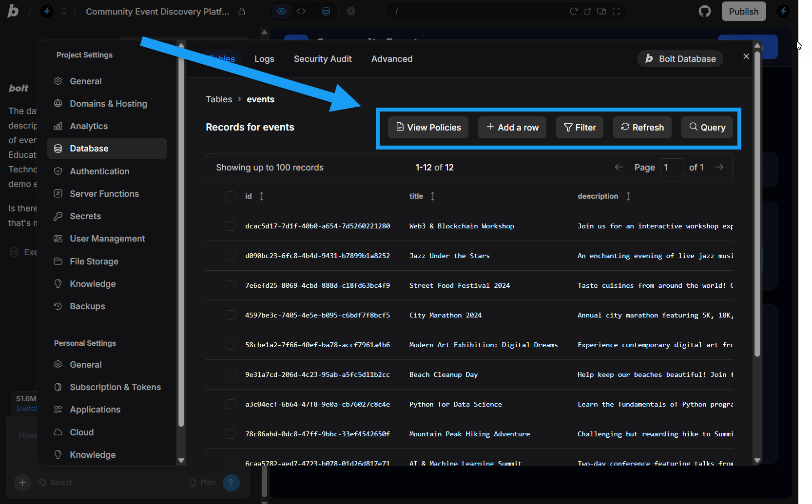Select the City Marathon 2024 row checkbox

tap(231, 315)
